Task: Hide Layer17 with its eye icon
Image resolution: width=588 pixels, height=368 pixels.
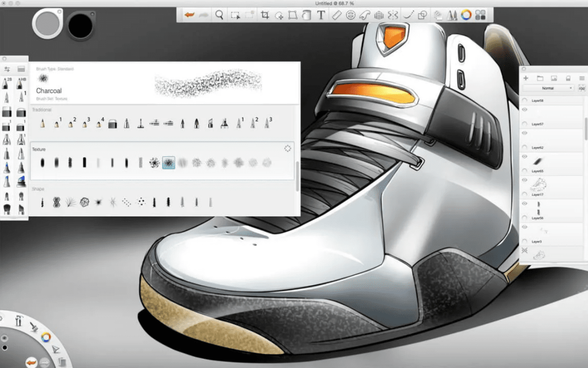Action: tap(524, 180)
